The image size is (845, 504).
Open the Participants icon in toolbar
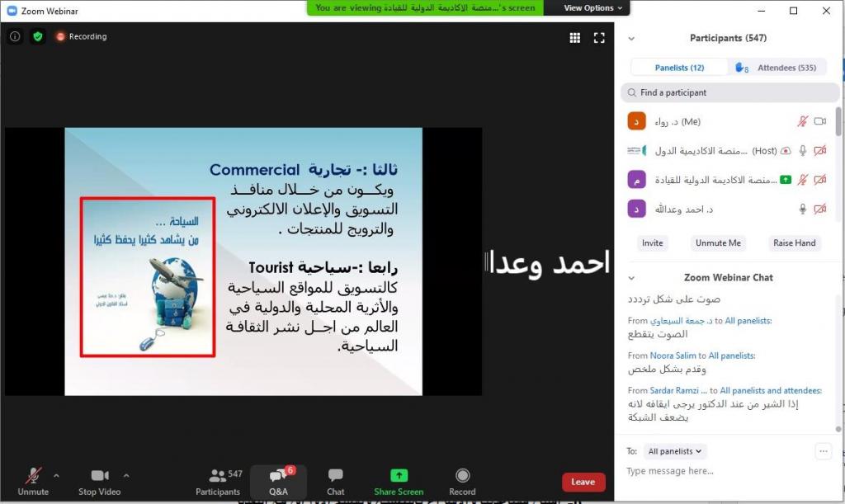click(218, 476)
